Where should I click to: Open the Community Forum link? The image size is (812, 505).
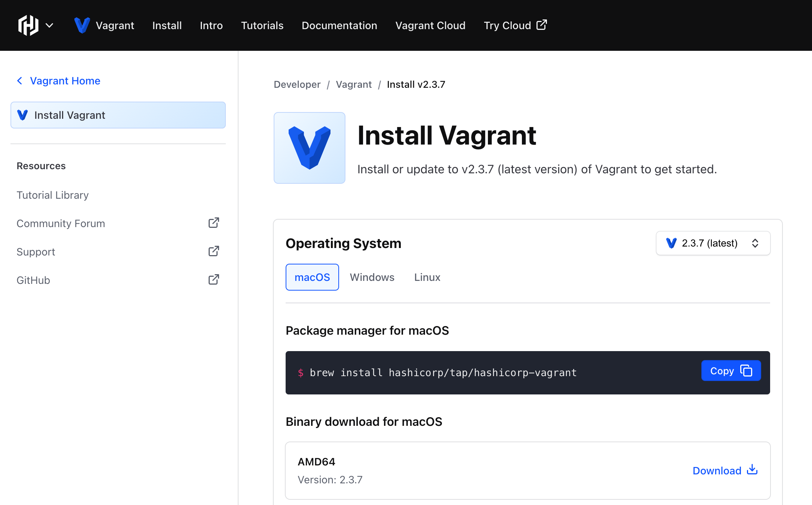click(x=118, y=223)
